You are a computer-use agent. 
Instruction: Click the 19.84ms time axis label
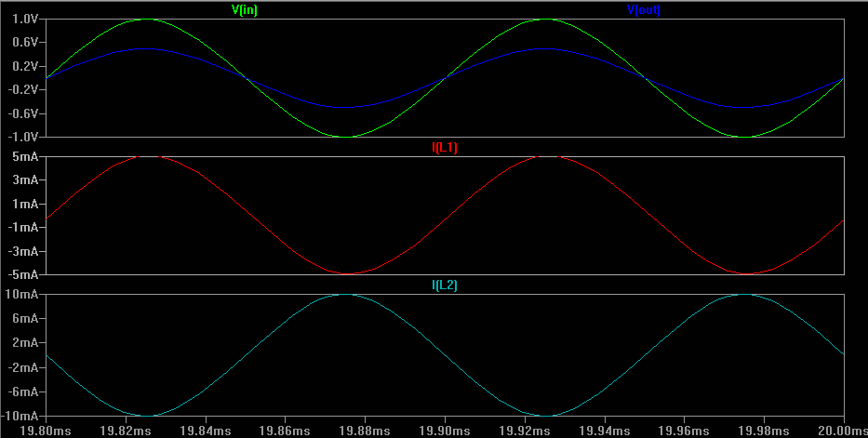[206, 431]
